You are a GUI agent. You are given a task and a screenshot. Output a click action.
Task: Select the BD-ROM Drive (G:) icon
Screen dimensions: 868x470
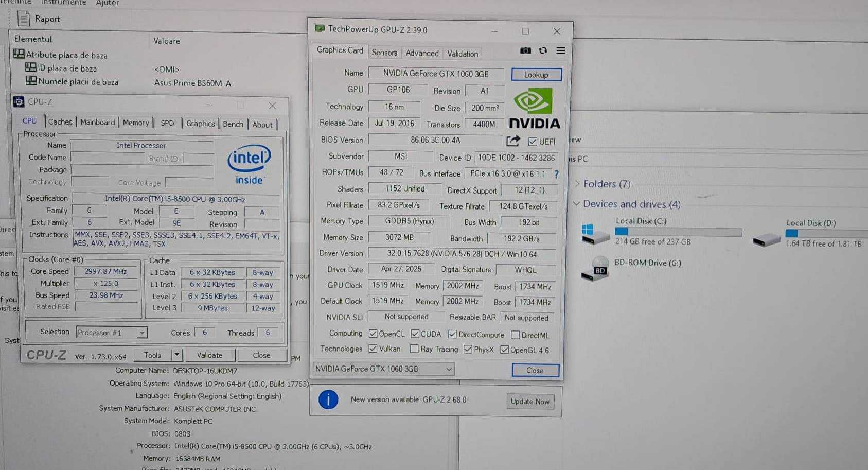click(x=595, y=268)
